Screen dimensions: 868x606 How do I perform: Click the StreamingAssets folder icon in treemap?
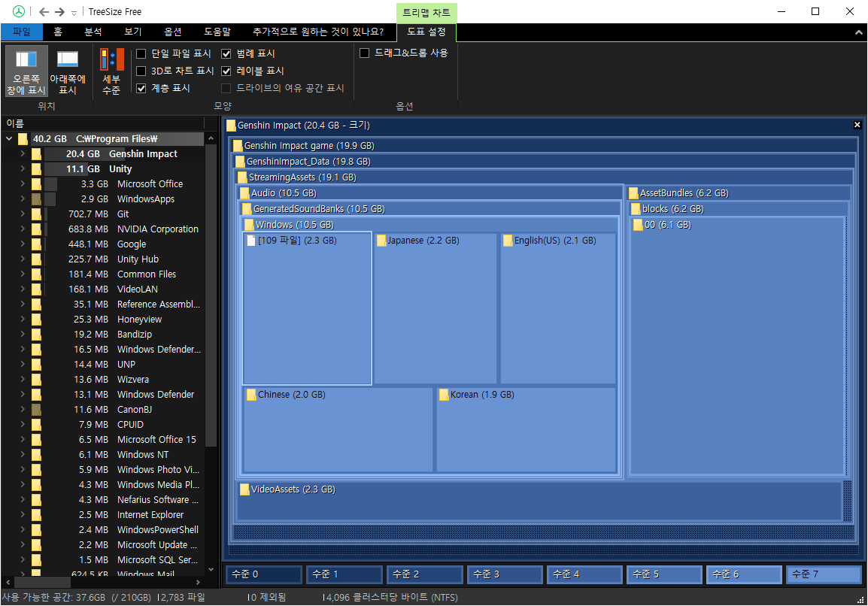point(242,177)
